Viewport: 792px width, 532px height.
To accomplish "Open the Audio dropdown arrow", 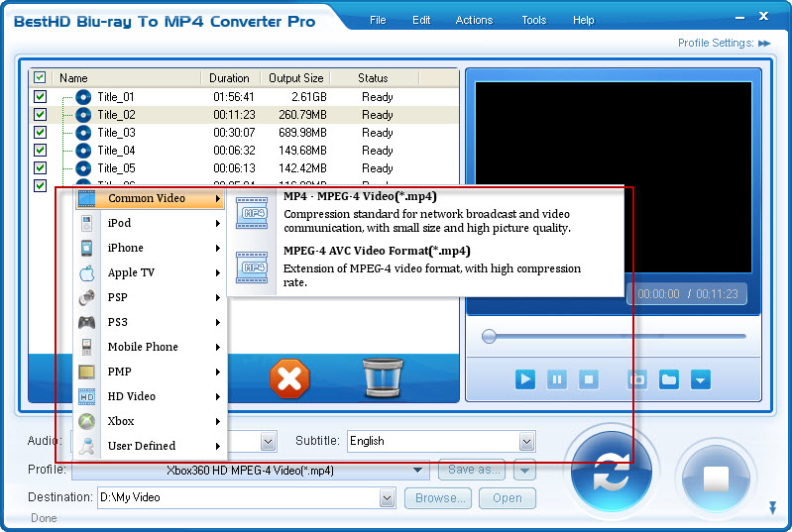I will click(x=269, y=442).
